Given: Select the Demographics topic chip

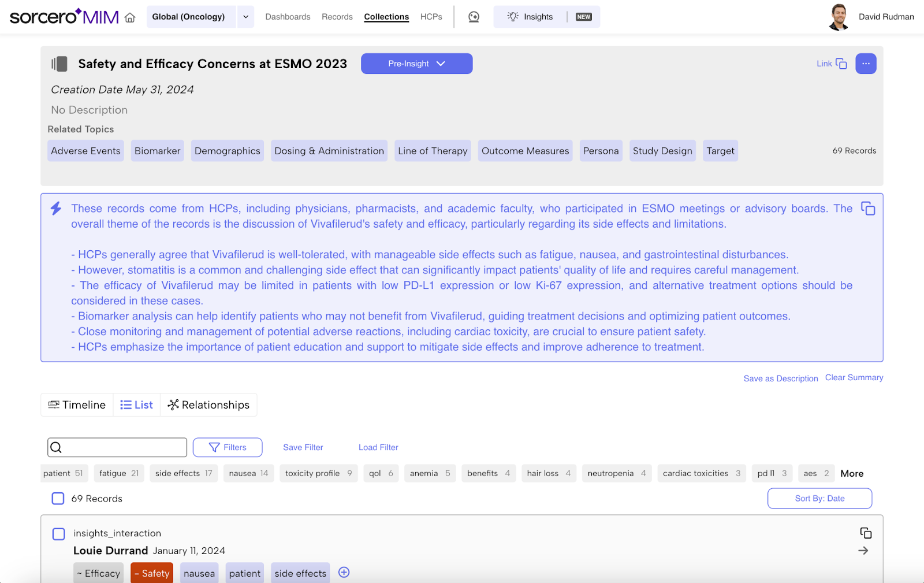Looking at the screenshot, I should click(x=228, y=151).
